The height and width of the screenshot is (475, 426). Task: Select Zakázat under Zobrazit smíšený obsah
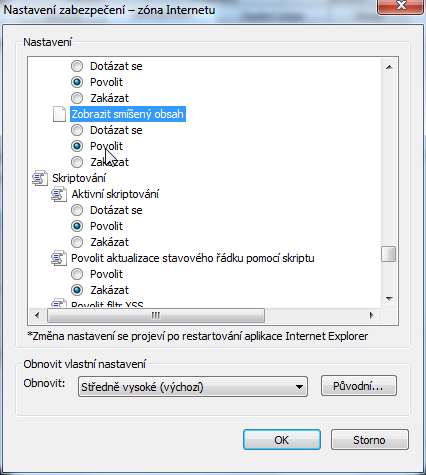pyautogui.click(x=77, y=162)
